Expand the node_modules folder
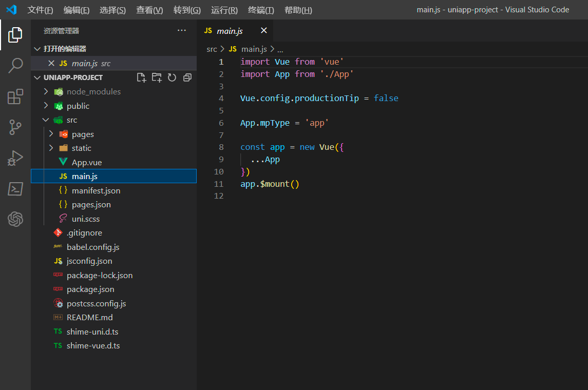Screen dimensions: 588x390 (x=46, y=91)
